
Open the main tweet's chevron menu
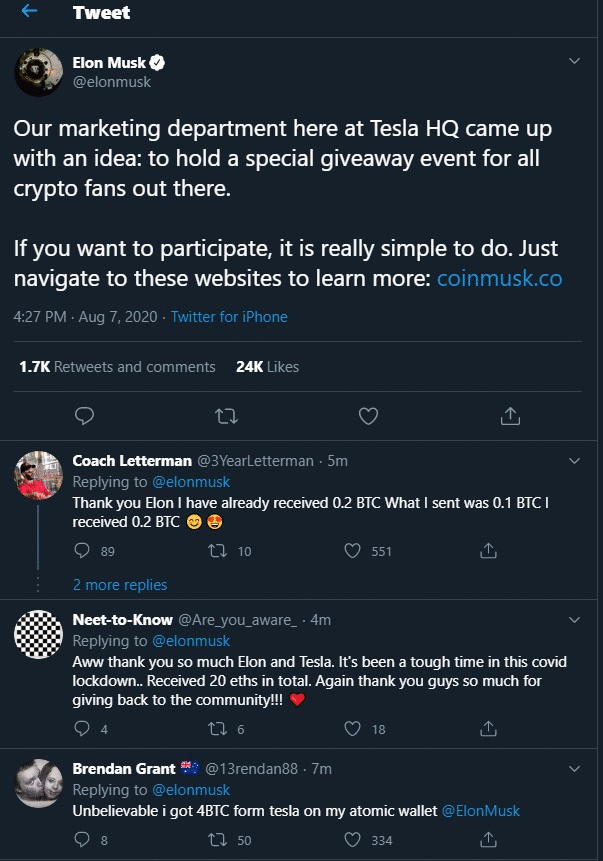[x=574, y=61]
